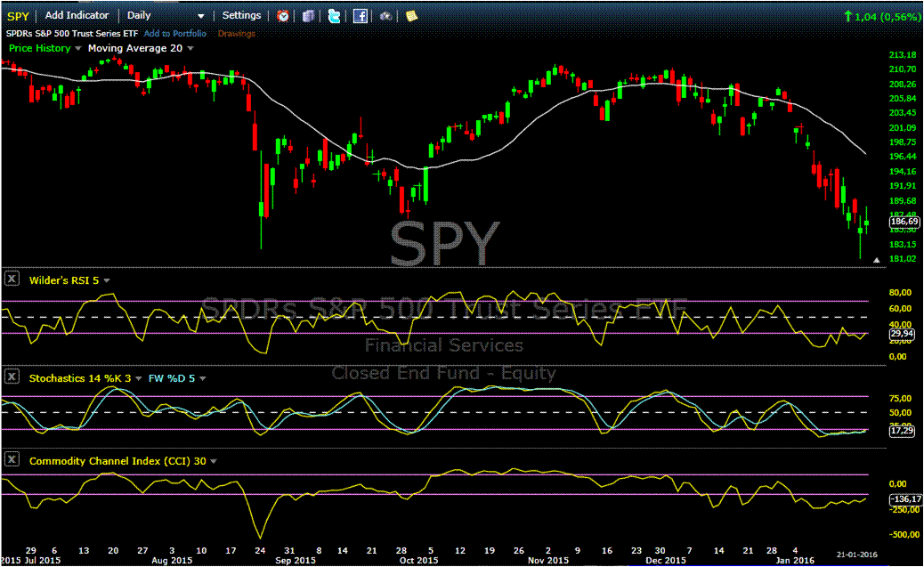Click the 29,94 RSI value tag

click(903, 334)
